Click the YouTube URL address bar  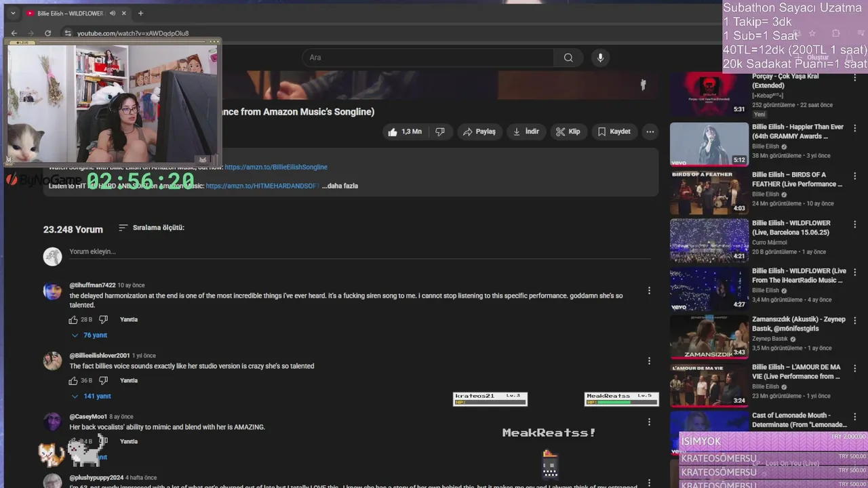point(133,33)
